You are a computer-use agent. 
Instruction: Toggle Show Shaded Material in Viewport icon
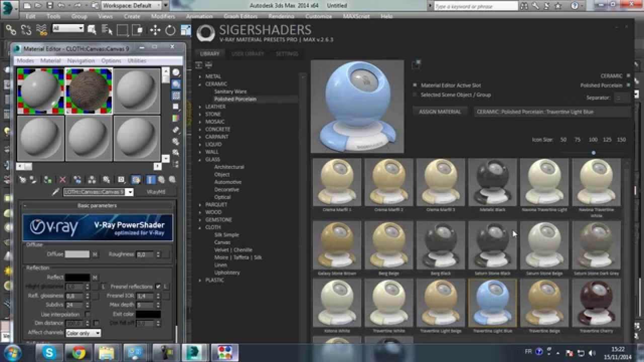coord(136,179)
